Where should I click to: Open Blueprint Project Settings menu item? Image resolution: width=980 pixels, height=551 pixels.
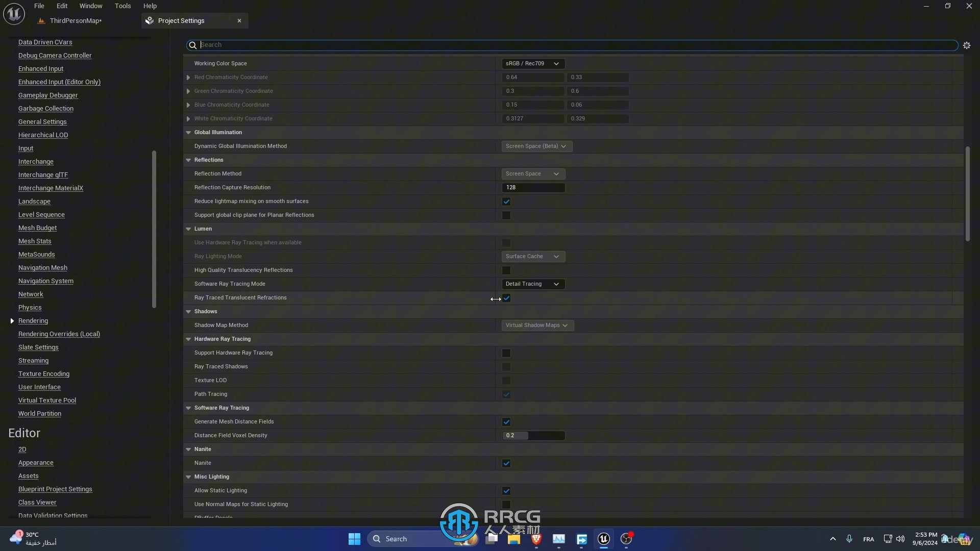pyautogui.click(x=55, y=489)
